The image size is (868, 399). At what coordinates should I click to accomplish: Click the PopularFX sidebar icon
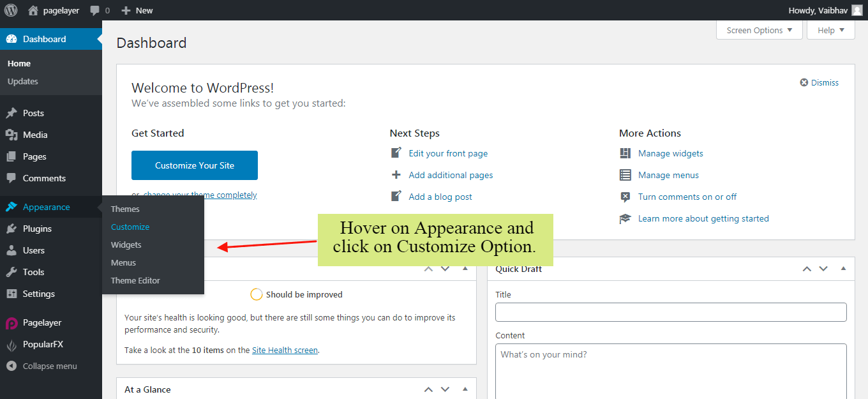(11, 345)
